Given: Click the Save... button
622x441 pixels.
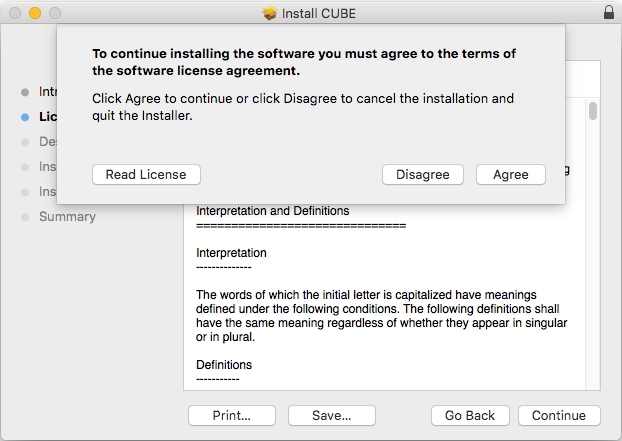Looking at the screenshot, I should pyautogui.click(x=332, y=415).
